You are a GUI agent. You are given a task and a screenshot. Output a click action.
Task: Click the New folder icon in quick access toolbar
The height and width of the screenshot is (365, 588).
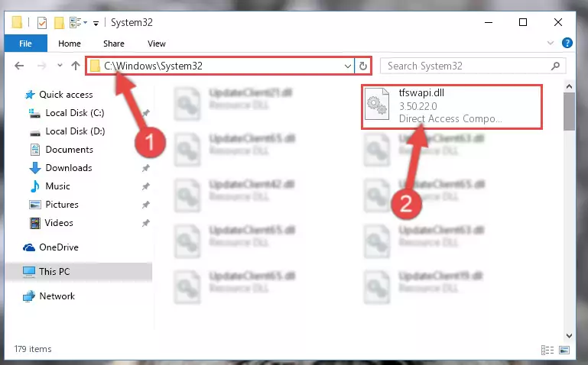pyautogui.click(x=59, y=23)
